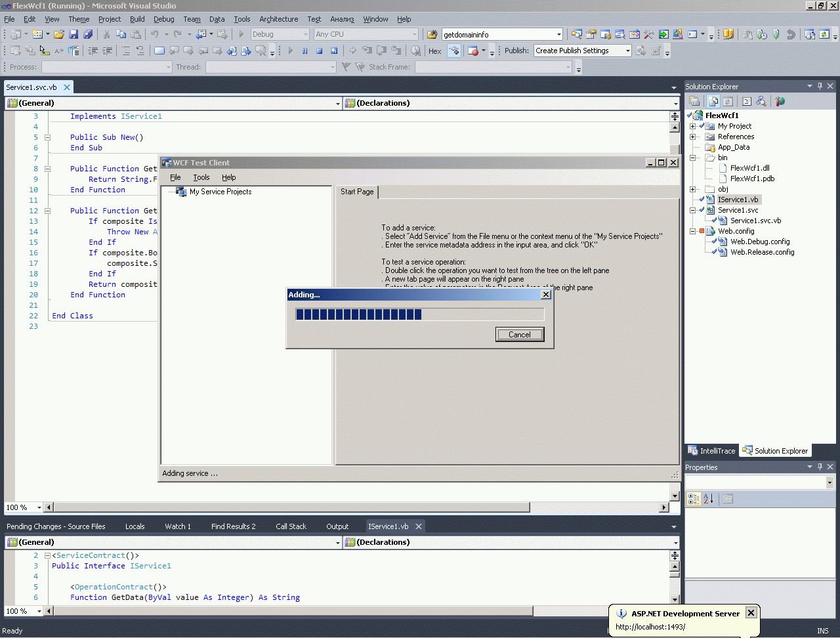Click the Copy toolbar icon
This screenshot has height=638, width=840.
pyautogui.click(x=121, y=34)
